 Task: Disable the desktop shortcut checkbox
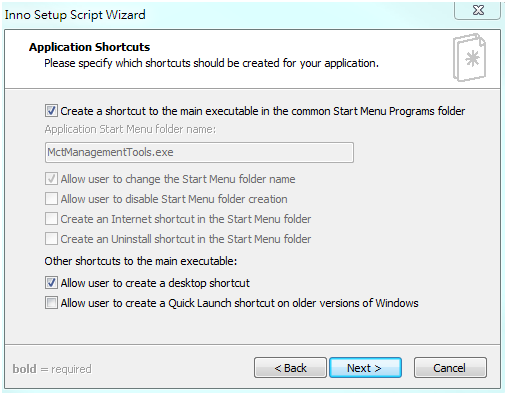click(x=51, y=283)
